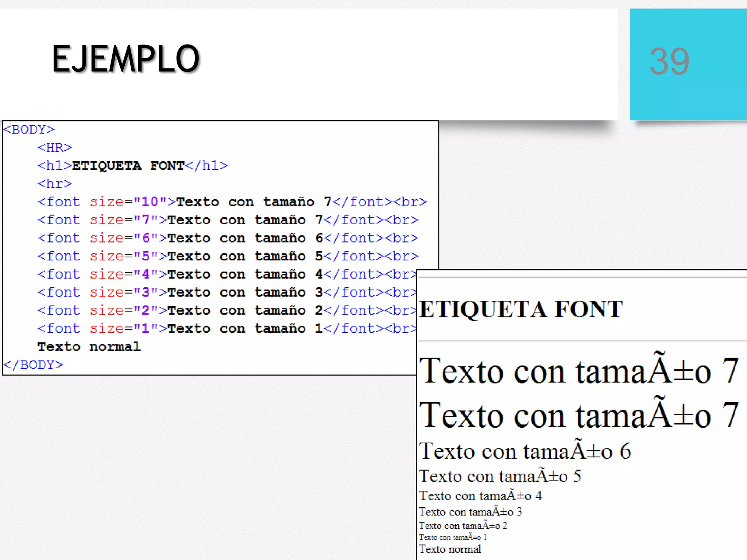Select the opening <BODY> tag line
747x560 pixels.
(x=29, y=130)
